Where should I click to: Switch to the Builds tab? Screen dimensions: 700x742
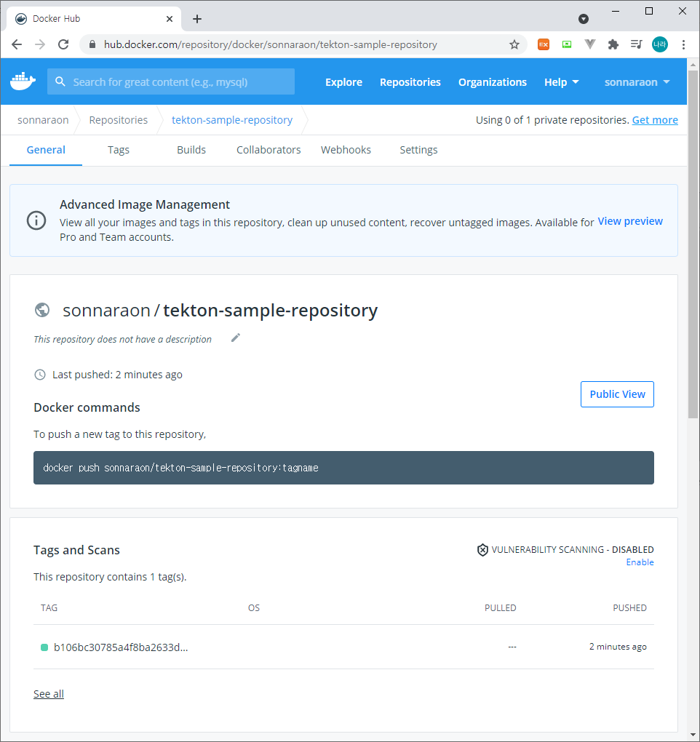click(x=191, y=150)
